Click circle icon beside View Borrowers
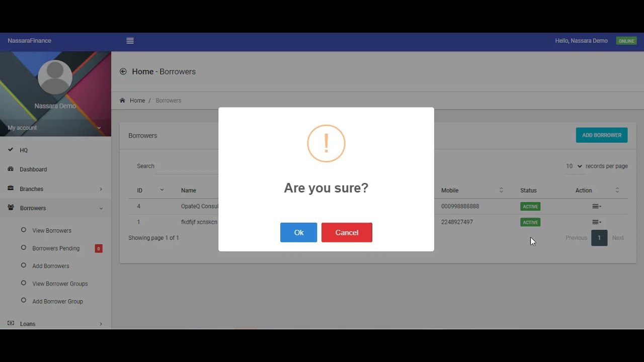 [23, 230]
